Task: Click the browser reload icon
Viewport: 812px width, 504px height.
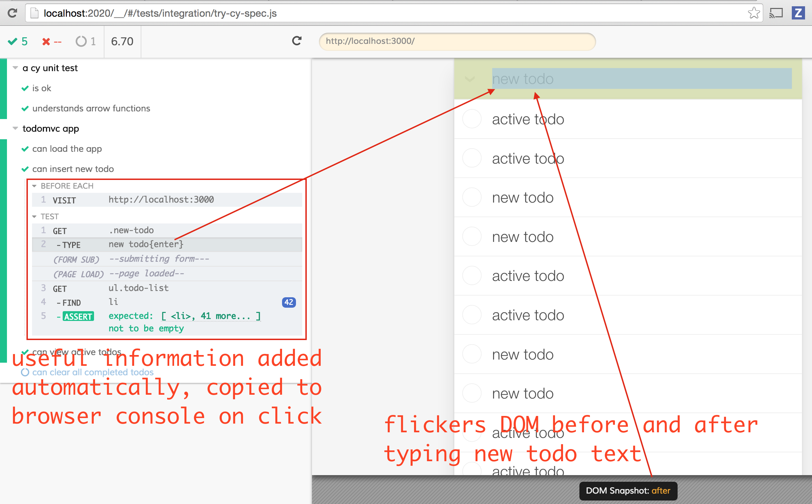Action: (13, 13)
